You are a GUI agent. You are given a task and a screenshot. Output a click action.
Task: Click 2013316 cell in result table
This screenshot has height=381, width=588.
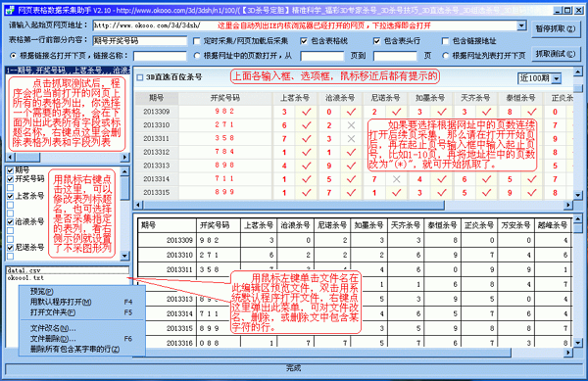[179, 343]
